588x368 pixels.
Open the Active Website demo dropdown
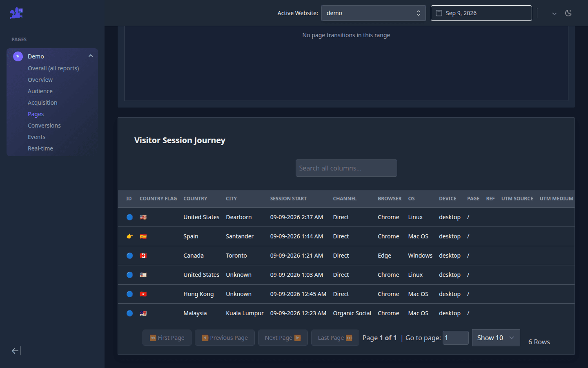tap(373, 13)
